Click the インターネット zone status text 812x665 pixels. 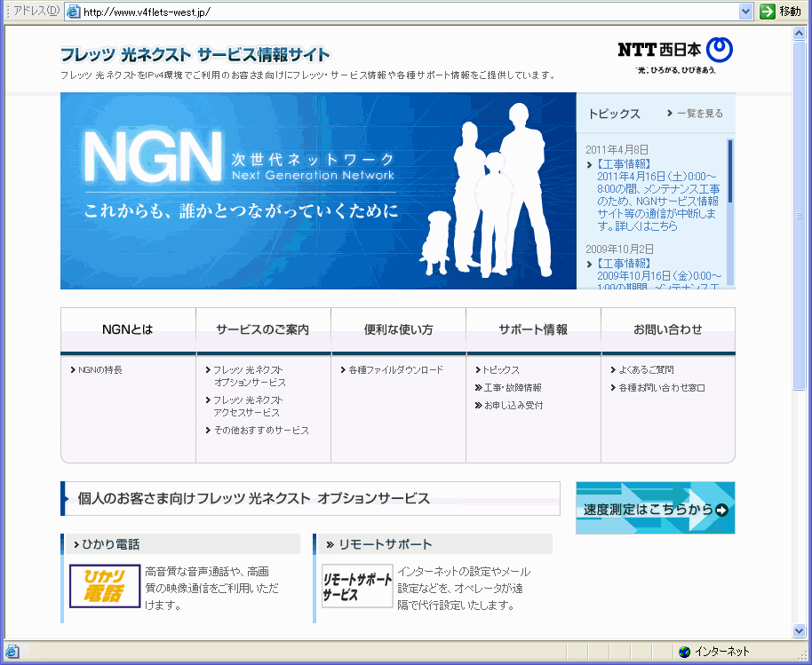[722, 652]
